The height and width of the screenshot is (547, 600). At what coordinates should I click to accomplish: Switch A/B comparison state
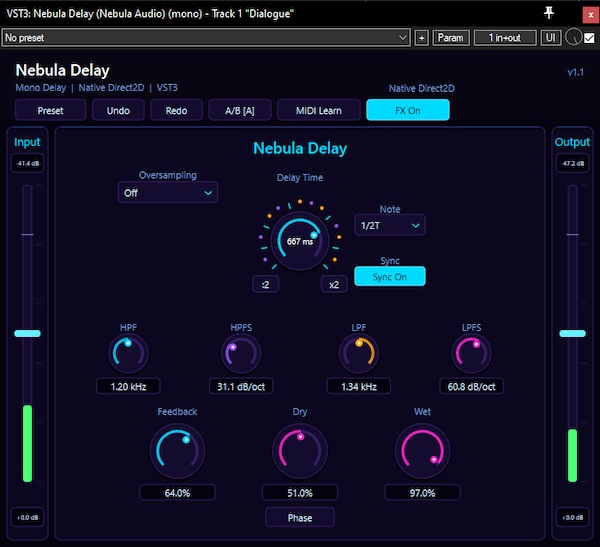point(240,110)
